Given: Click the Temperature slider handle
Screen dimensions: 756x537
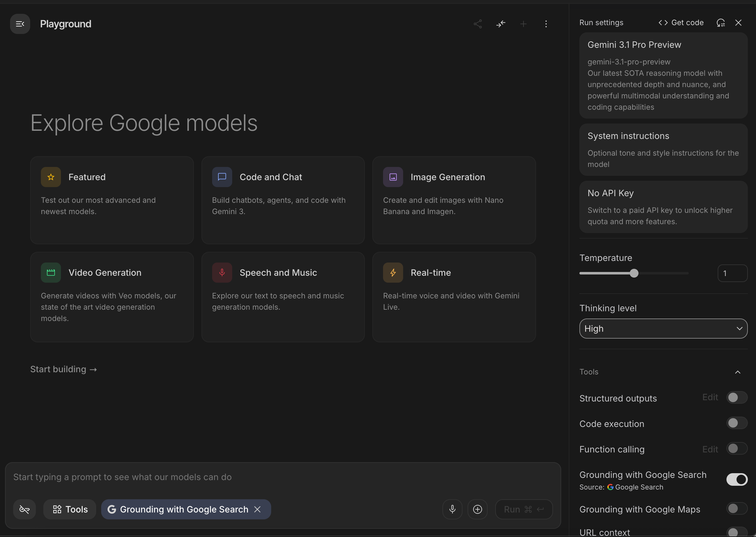Looking at the screenshot, I should point(634,274).
